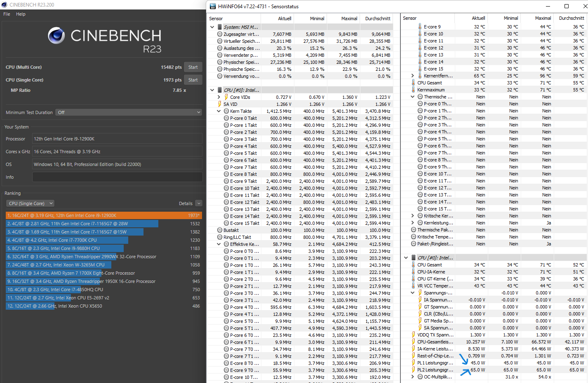Expand the Kernentfern... node in right pane

click(413, 76)
